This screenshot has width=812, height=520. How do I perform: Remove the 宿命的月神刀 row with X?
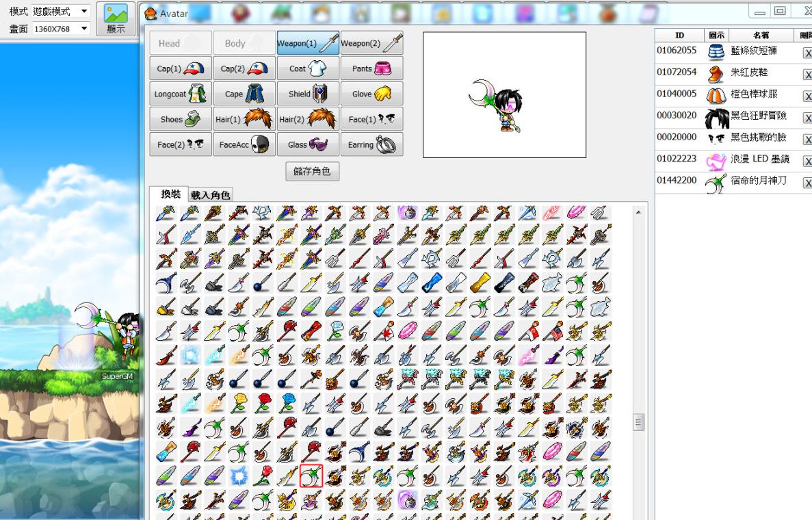807,183
